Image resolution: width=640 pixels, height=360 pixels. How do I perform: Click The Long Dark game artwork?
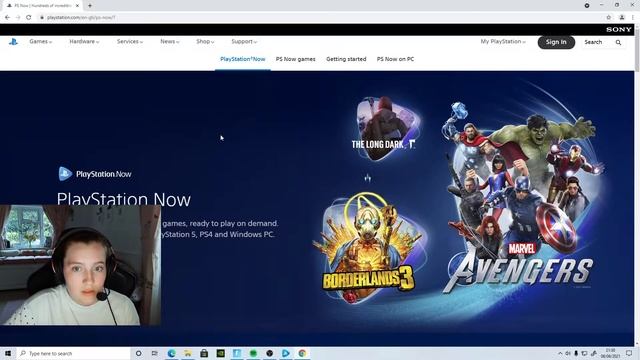pyautogui.click(x=384, y=128)
